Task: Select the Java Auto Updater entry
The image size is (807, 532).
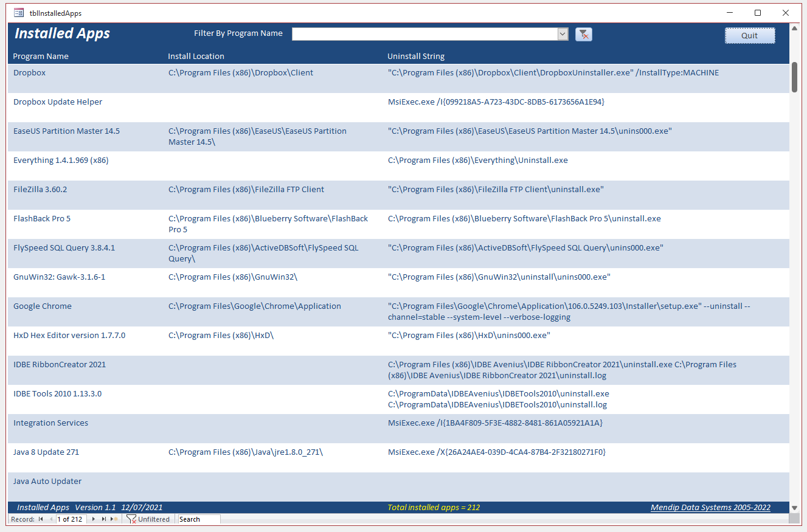Action: pos(47,481)
